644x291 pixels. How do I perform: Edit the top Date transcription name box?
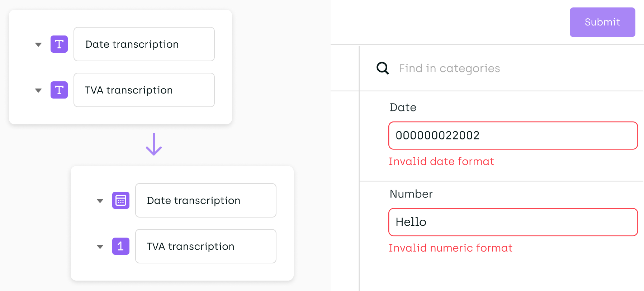[x=144, y=44]
